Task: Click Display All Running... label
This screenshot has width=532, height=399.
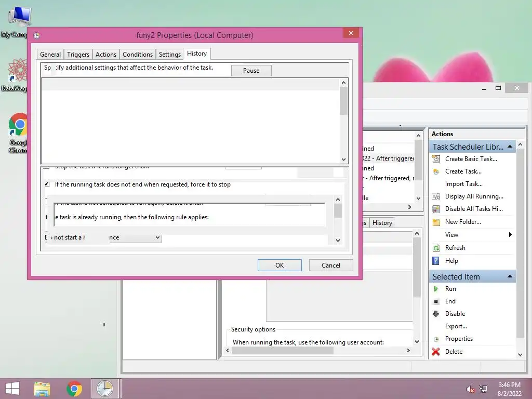Action: coord(474,196)
